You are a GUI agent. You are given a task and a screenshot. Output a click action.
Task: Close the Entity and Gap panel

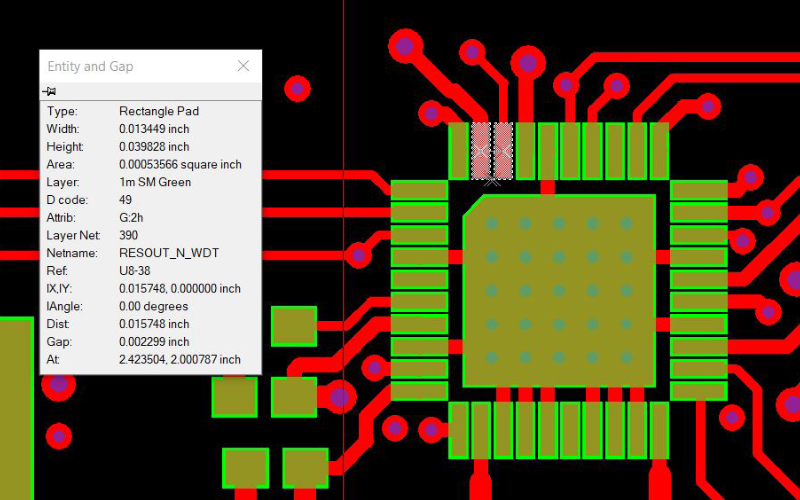pos(243,66)
